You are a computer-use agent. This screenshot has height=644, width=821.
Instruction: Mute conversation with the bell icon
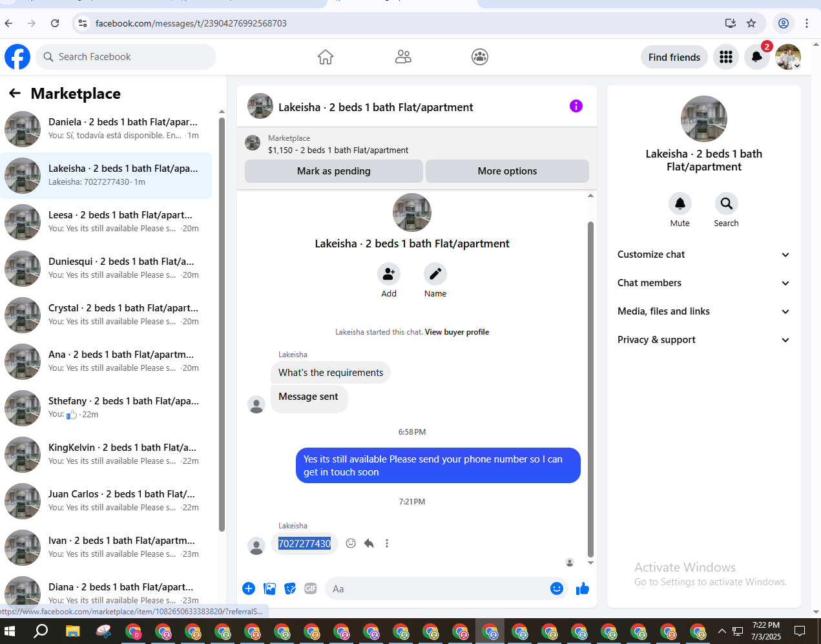click(680, 203)
